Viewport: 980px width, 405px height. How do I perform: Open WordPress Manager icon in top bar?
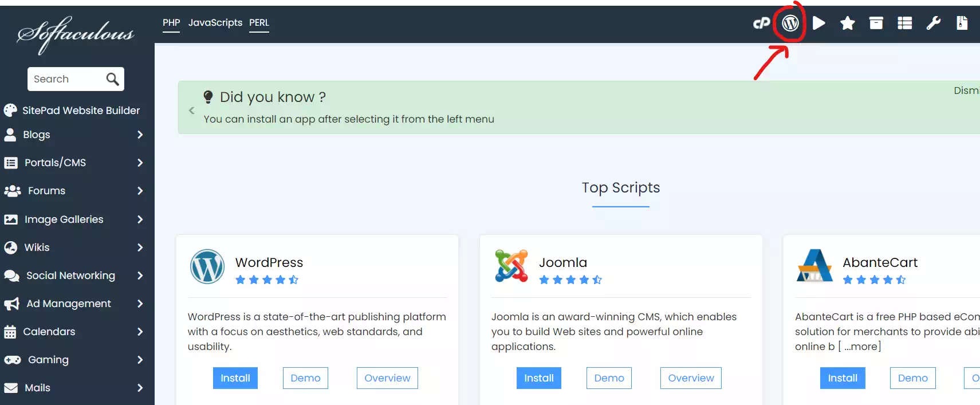pos(790,23)
